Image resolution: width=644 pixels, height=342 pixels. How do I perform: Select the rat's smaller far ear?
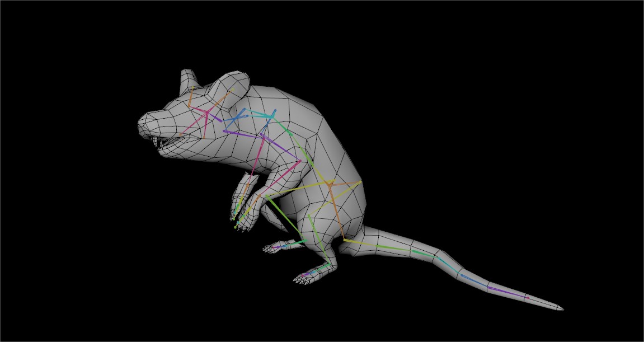188,80
